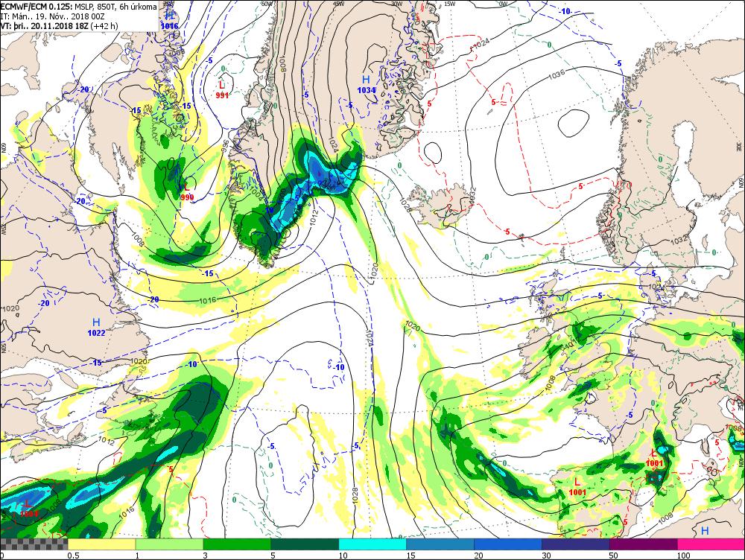The image size is (745, 560).
Task: Click the '1020' isobar label west of Ireland
Action: pyautogui.click(x=412, y=327)
